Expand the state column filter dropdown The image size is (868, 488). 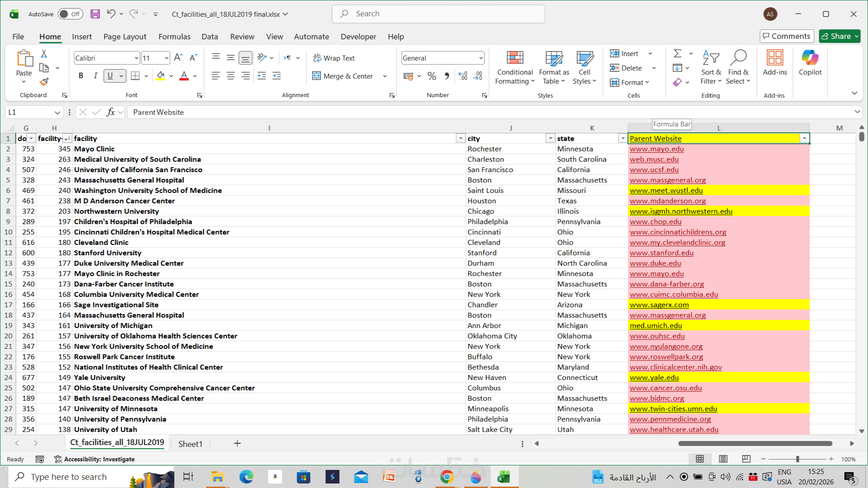623,139
